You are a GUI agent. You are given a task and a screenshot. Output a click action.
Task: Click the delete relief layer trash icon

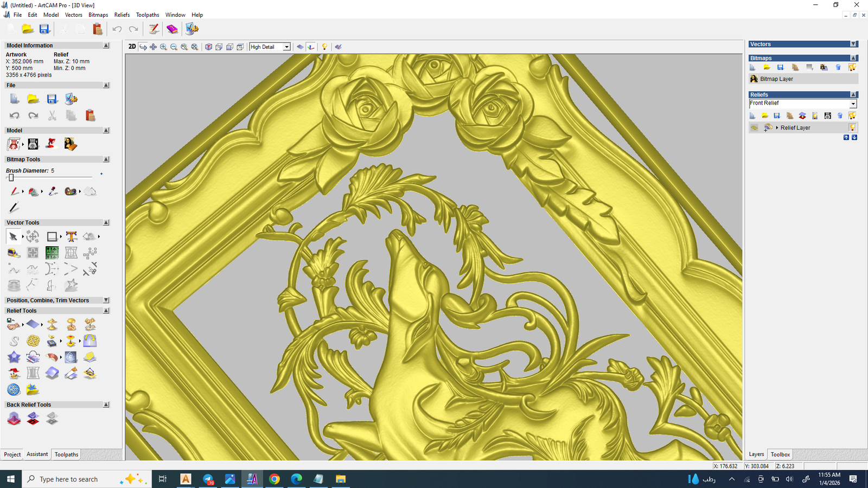pyautogui.click(x=840, y=115)
